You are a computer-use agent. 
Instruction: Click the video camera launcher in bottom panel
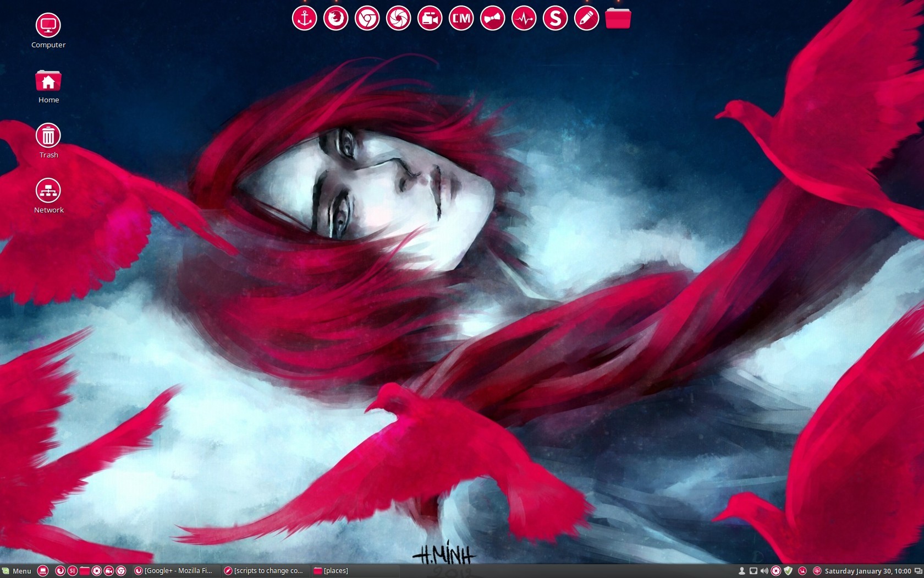[x=108, y=571]
